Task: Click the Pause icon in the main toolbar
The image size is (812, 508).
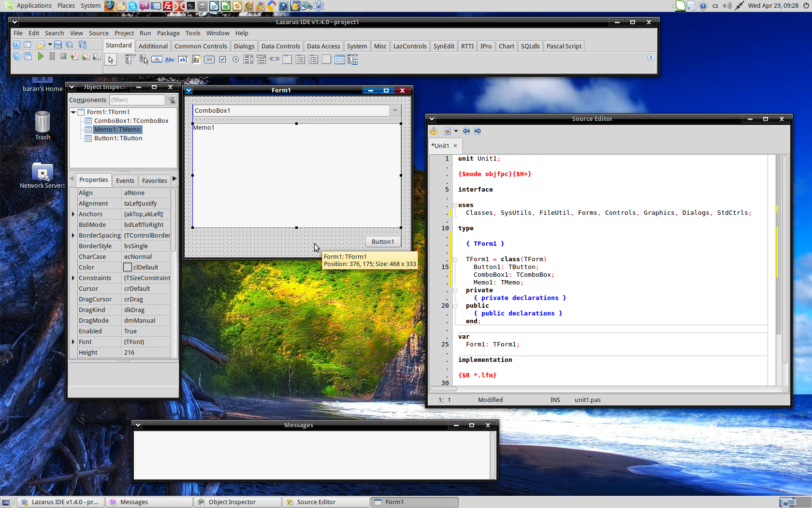Action: pyautogui.click(x=52, y=56)
